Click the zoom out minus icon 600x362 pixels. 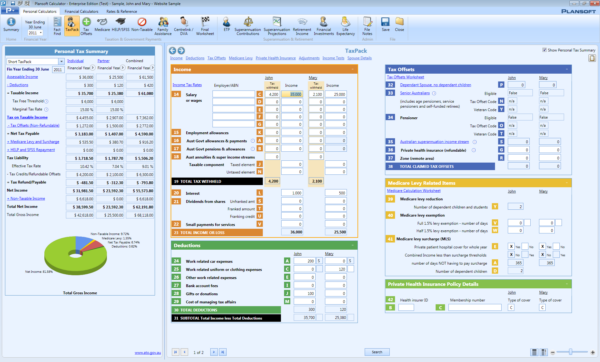point(553,352)
